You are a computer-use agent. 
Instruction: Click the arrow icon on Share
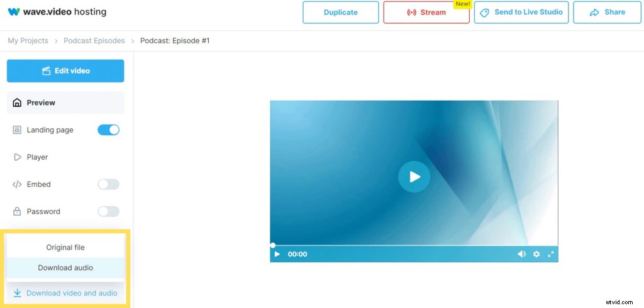click(x=594, y=13)
